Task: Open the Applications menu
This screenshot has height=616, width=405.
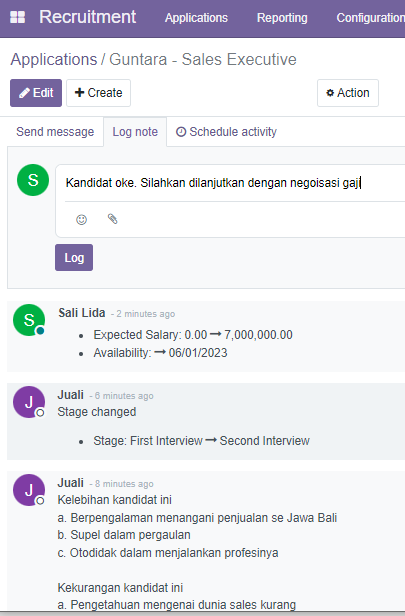Action: pos(196,18)
